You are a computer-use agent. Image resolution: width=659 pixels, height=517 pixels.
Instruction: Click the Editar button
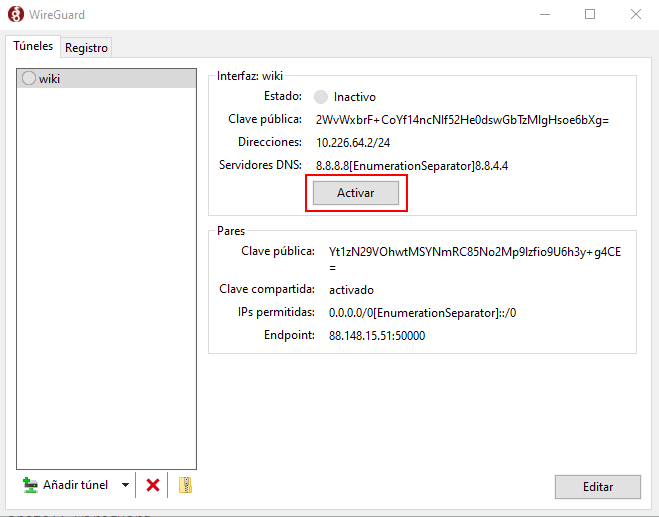pos(597,486)
